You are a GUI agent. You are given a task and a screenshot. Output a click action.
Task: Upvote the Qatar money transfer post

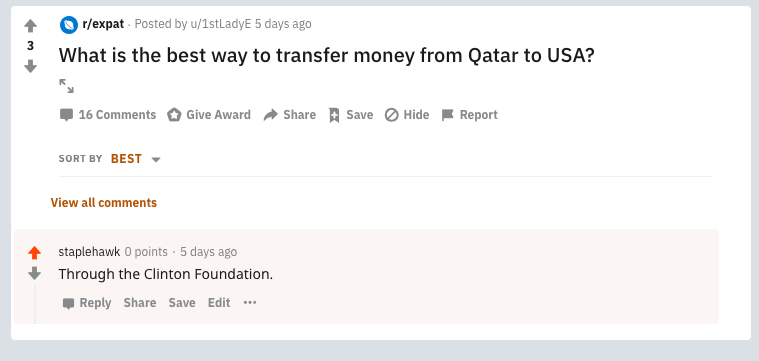(30, 26)
